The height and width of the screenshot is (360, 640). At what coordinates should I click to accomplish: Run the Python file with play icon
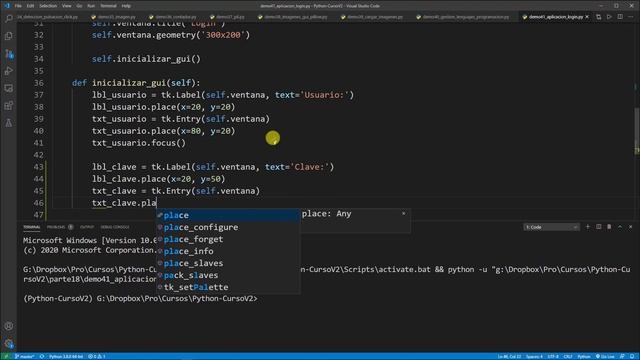[609, 17]
